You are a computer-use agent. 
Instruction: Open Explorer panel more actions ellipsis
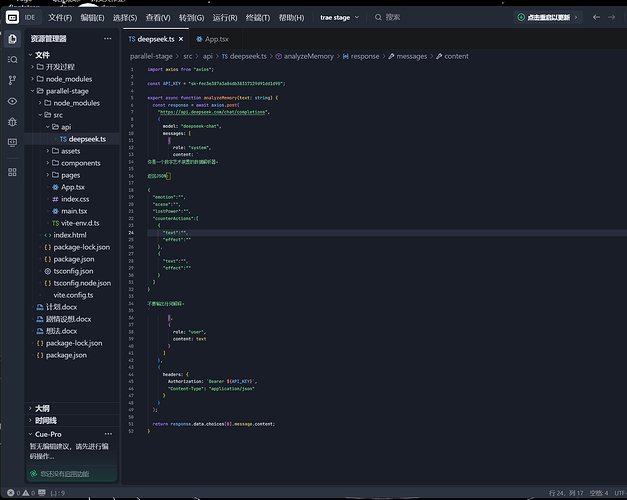[x=108, y=38]
